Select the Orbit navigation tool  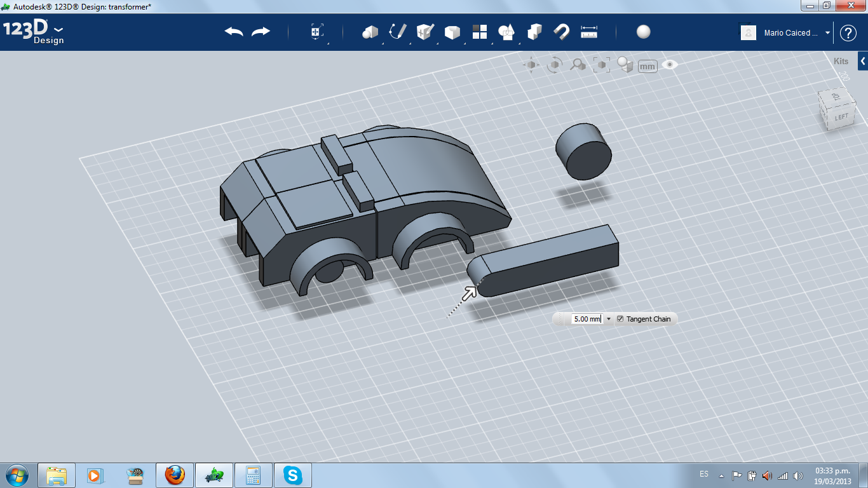click(555, 65)
